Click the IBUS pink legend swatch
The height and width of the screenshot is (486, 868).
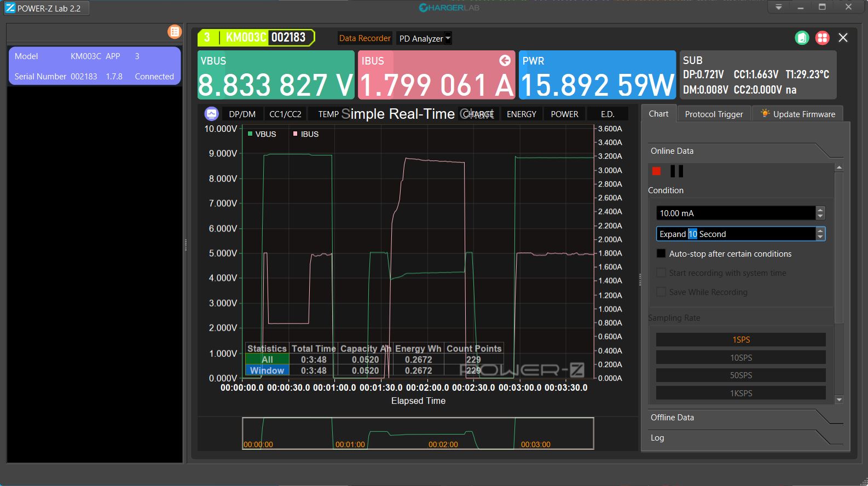pos(296,134)
